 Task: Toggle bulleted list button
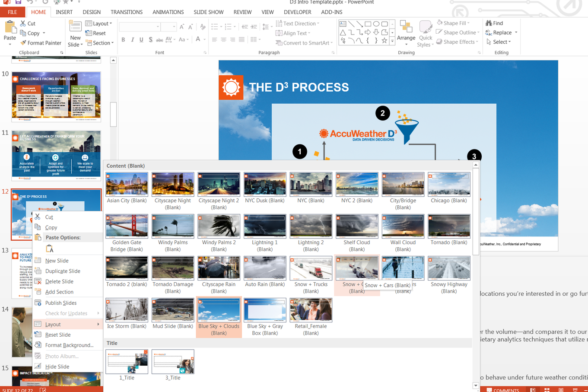coord(215,27)
